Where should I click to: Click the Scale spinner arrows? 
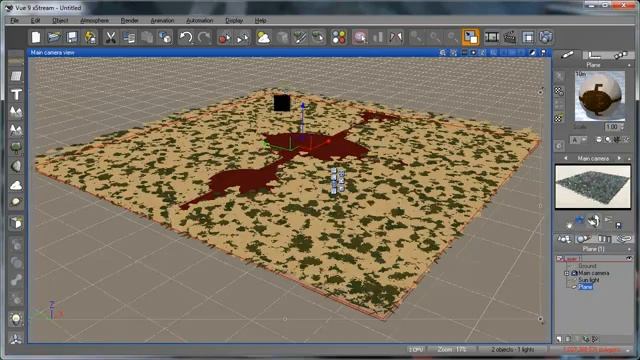[x=623, y=127]
